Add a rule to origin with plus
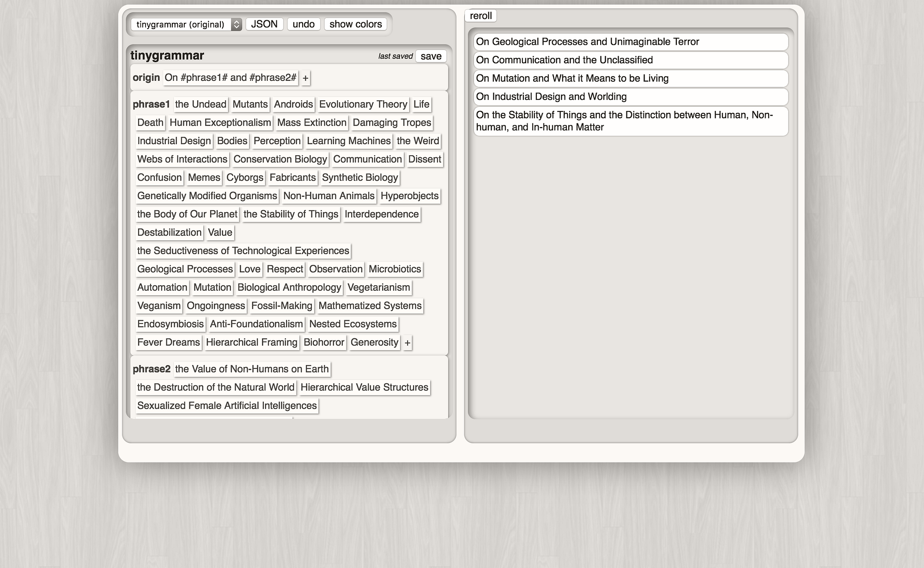Image resolution: width=924 pixels, height=568 pixels. 305,78
